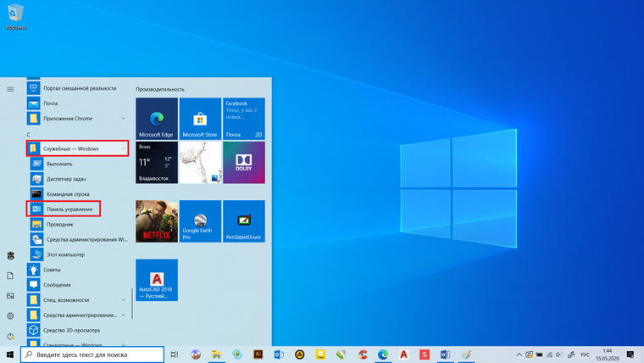Launch the Dolby tile

click(x=243, y=162)
